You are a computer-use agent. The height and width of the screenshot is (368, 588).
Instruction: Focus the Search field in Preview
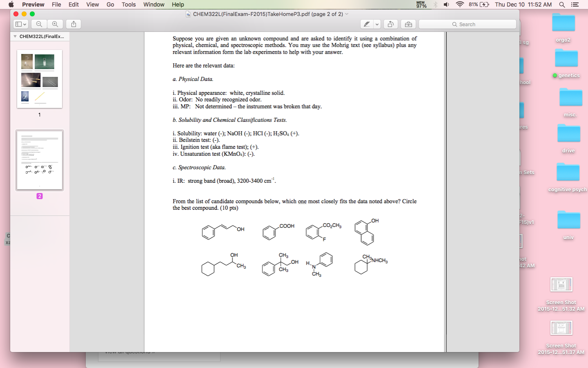[x=468, y=24]
